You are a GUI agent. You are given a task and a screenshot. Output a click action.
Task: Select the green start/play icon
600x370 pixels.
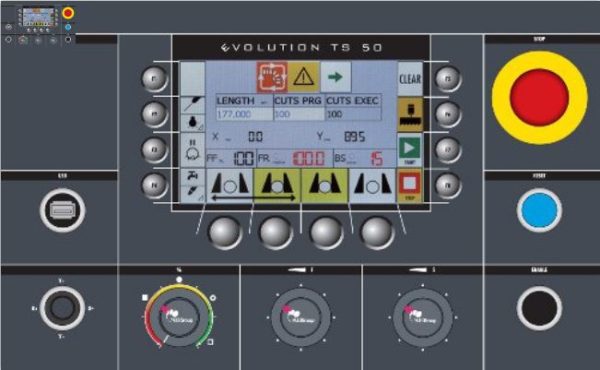(x=409, y=150)
